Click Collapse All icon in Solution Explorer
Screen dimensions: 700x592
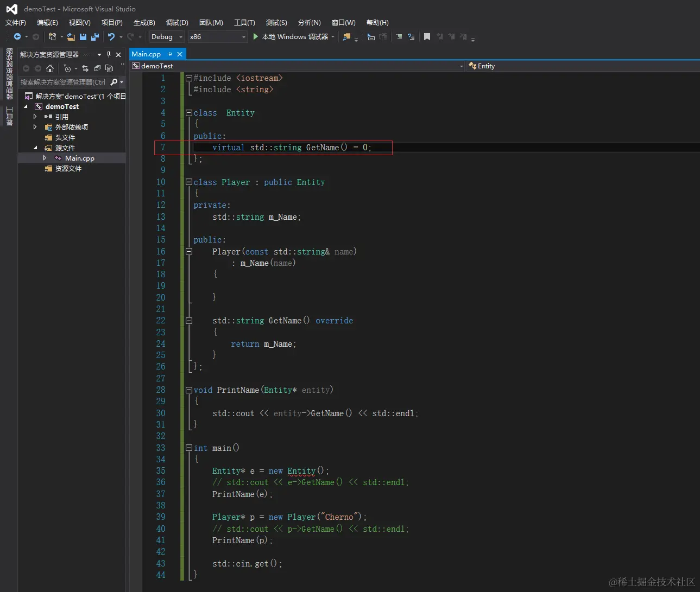click(97, 68)
